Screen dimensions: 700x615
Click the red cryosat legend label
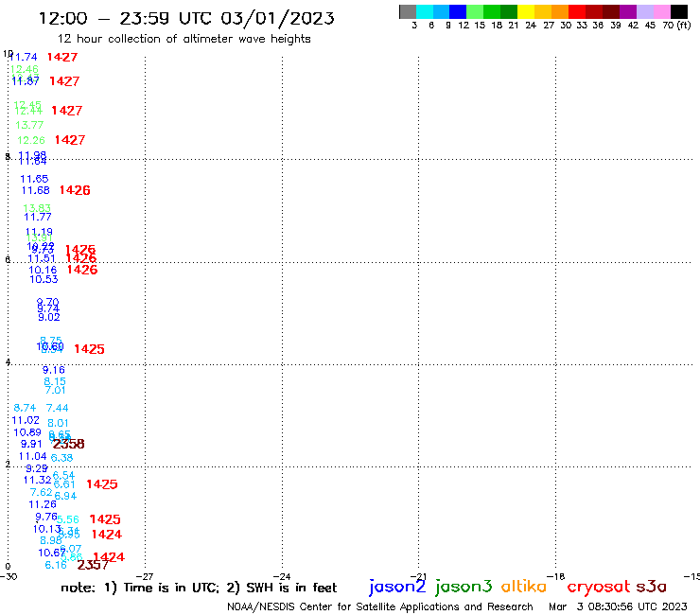(x=598, y=587)
